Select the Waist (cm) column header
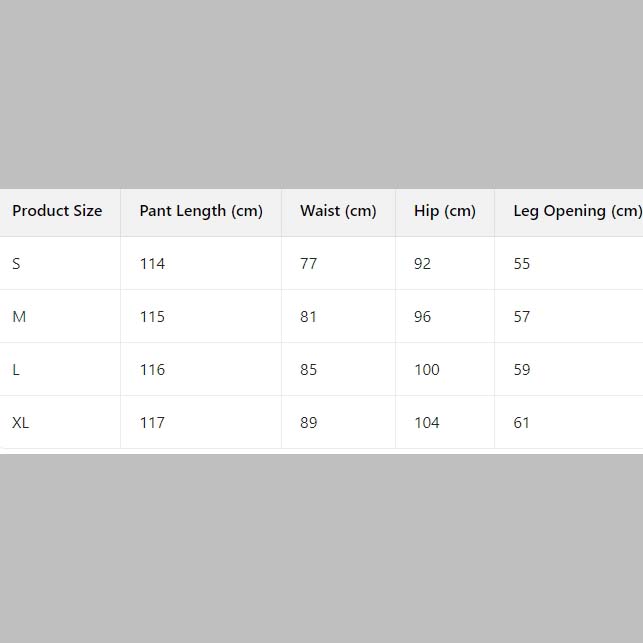643x643 pixels. click(338, 211)
